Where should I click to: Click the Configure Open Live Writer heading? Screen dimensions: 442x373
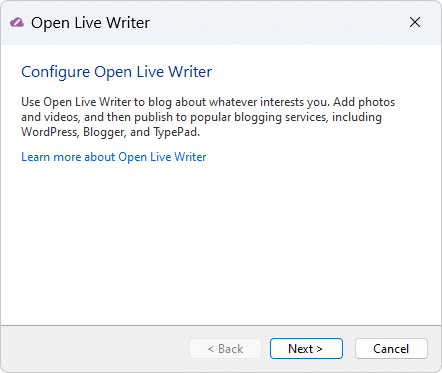[x=117, y=72]
